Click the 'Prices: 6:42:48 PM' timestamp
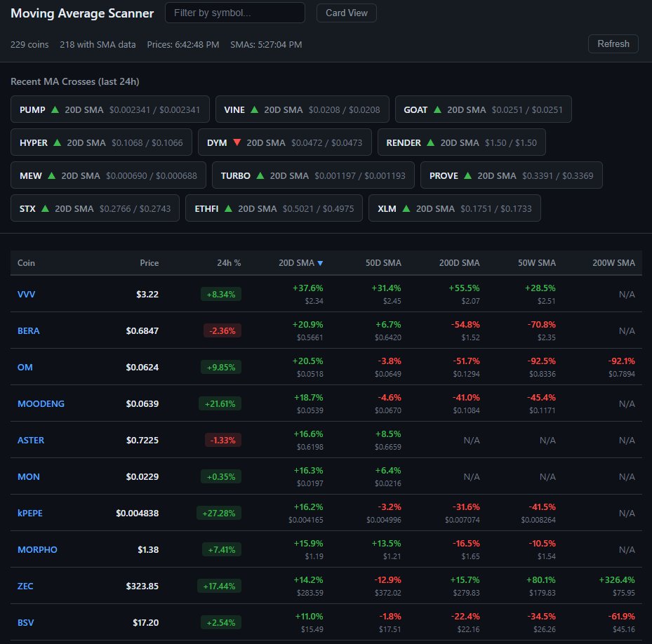This screenshot has height=644, width=652. pyautogui.click(x=183, y=44)
